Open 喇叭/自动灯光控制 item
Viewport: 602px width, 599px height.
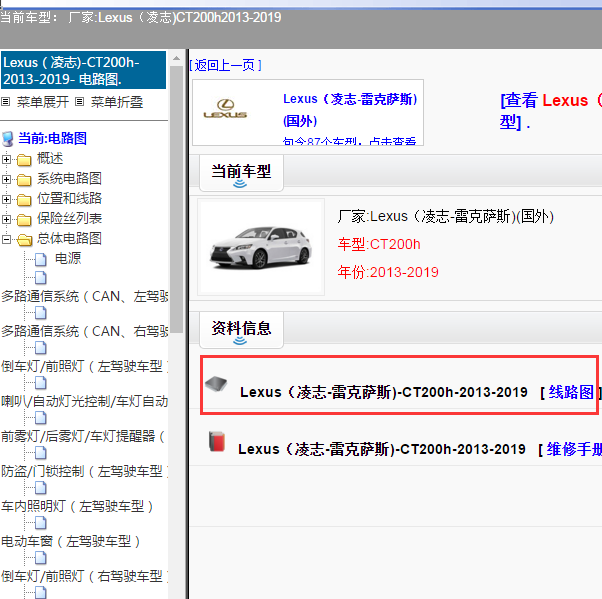pos(84,401)
